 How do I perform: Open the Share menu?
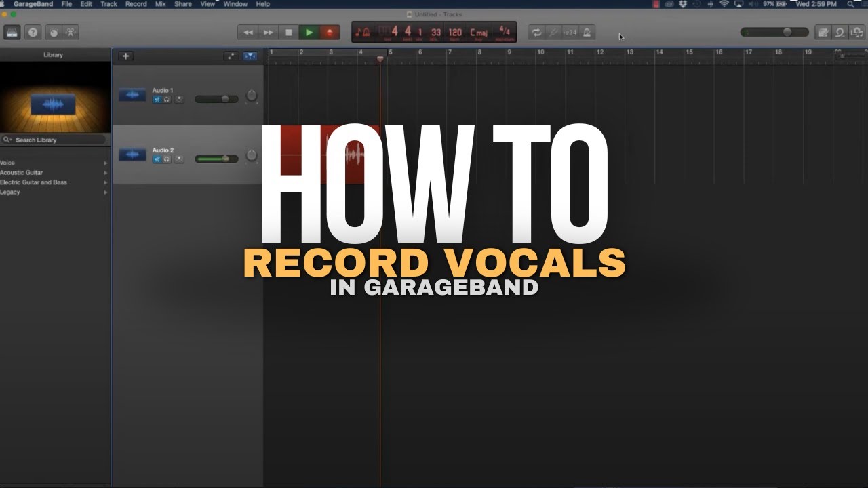[183, 4]
